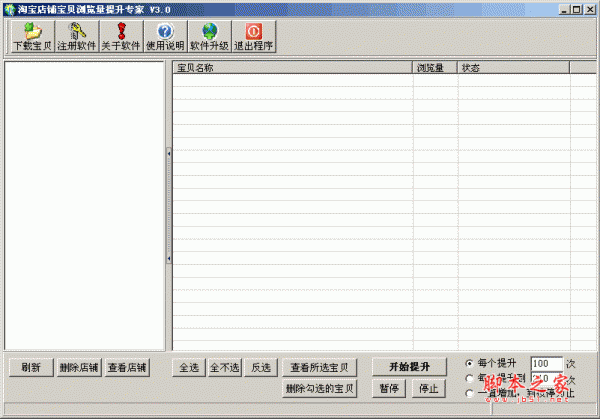Click the 删除店铺 button

(x=79, y=367)
